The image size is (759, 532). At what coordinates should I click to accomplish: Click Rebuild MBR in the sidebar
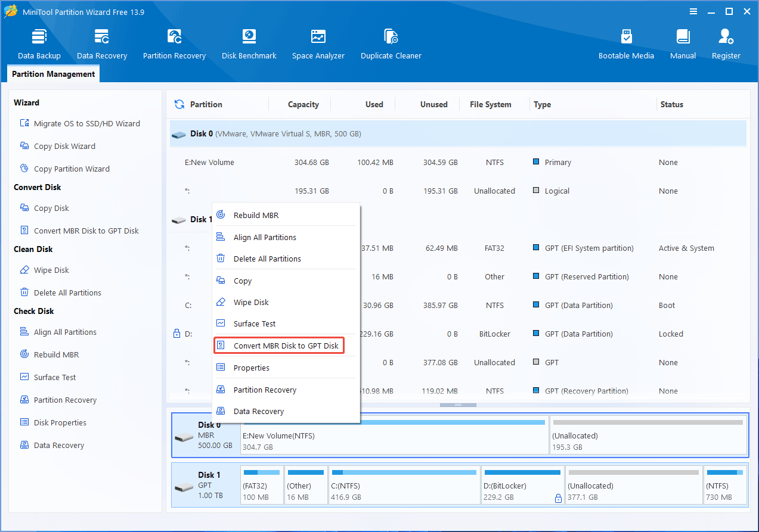[49, 354]
